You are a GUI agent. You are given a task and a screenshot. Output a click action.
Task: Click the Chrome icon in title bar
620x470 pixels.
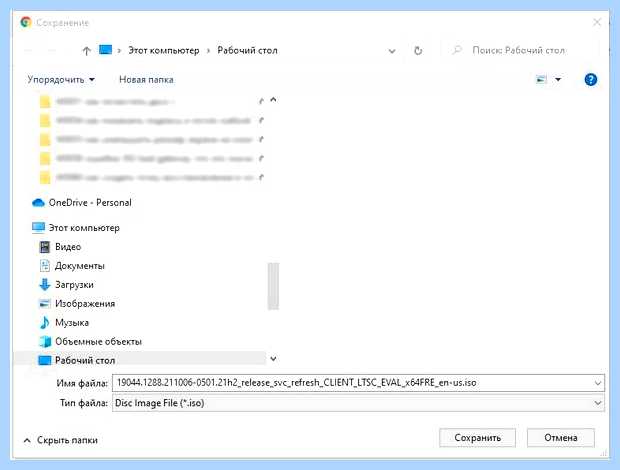point(26,22)
